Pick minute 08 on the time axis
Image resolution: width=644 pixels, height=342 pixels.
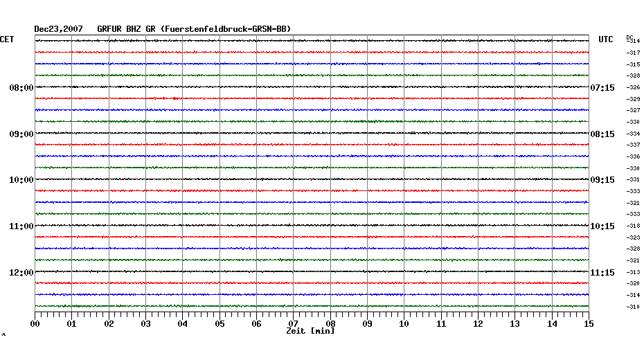point(330,324)
